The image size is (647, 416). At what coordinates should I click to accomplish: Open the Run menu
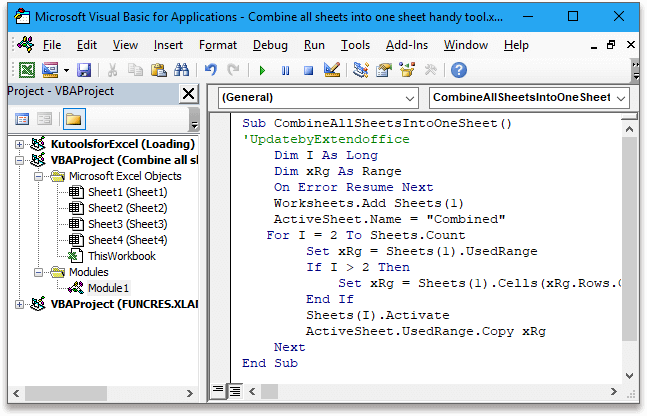coord(314,45)
